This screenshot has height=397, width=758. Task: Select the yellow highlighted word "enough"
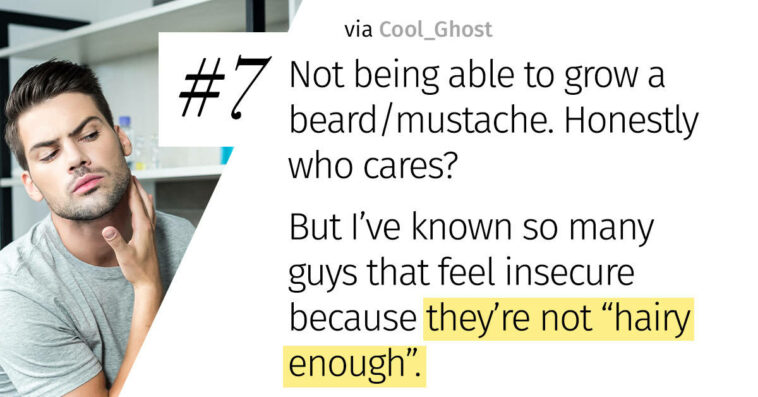click(x=354, y=366)
